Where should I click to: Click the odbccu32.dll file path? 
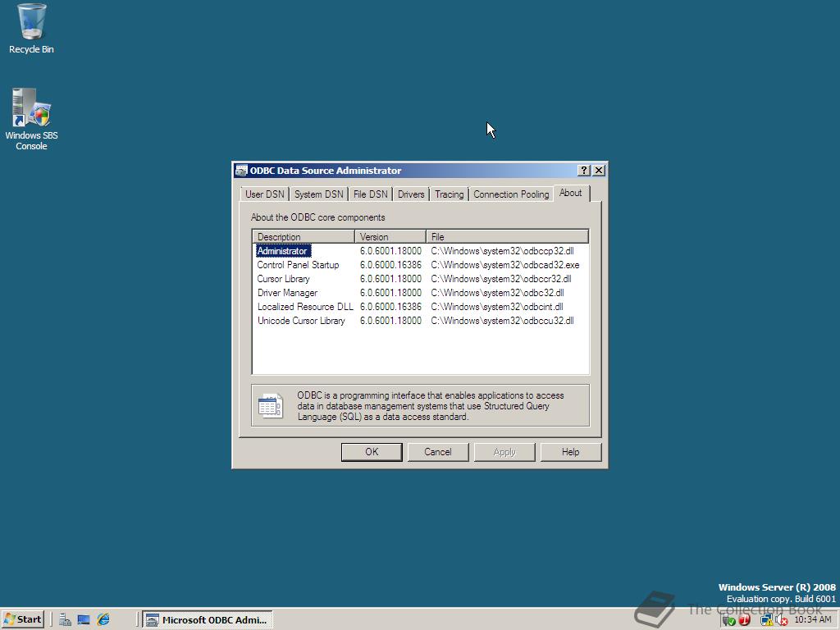point(502,321)
